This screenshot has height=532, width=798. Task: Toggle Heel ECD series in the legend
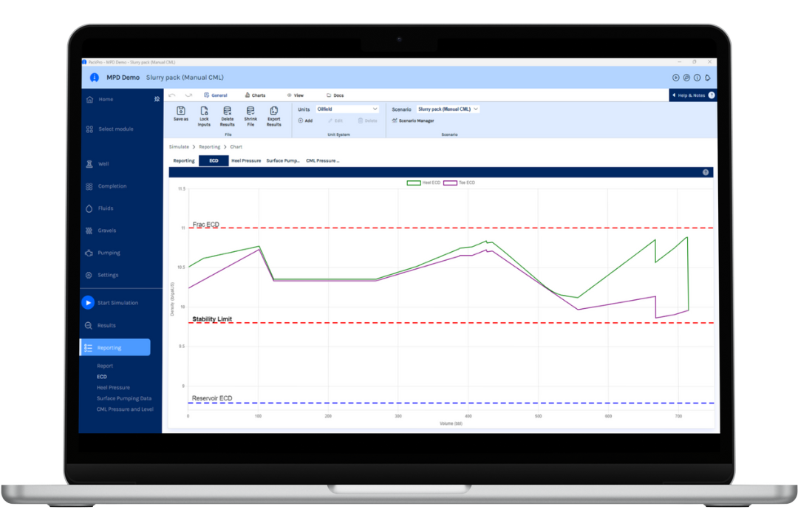point(423,183)
